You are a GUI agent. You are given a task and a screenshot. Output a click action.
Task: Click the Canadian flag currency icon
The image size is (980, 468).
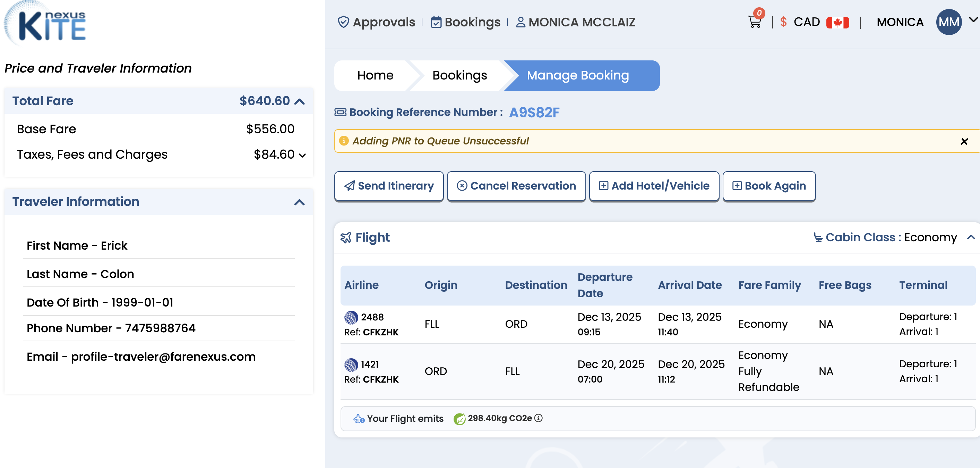tap(837, 23)
